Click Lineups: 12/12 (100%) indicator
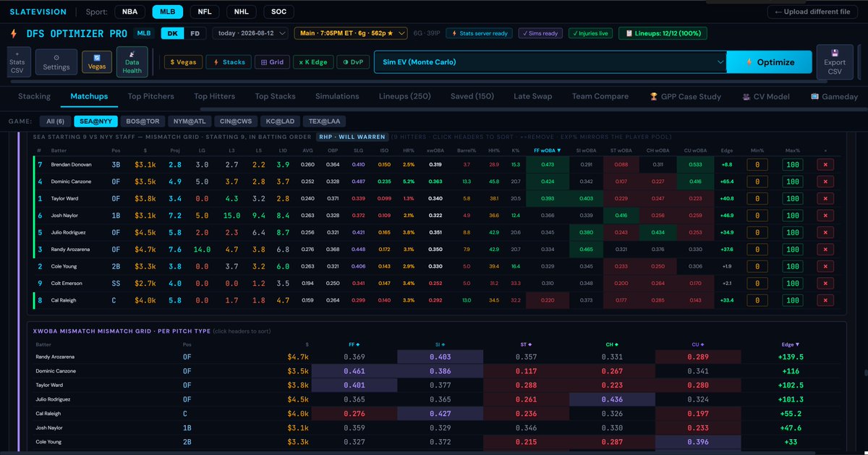Screen dimensions: 868x455 click(663, 33)
